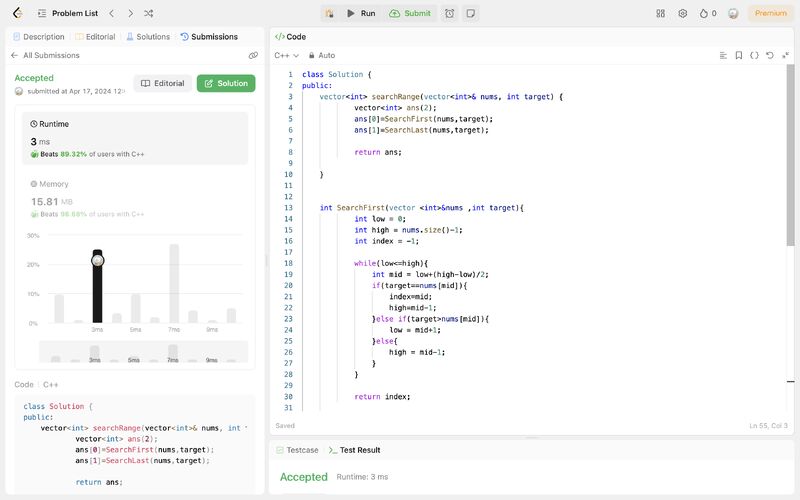Click the 'Beats 89.32%' runtime text
The height and width of the screenshot is (500, 800).
(x=63, y=154)
